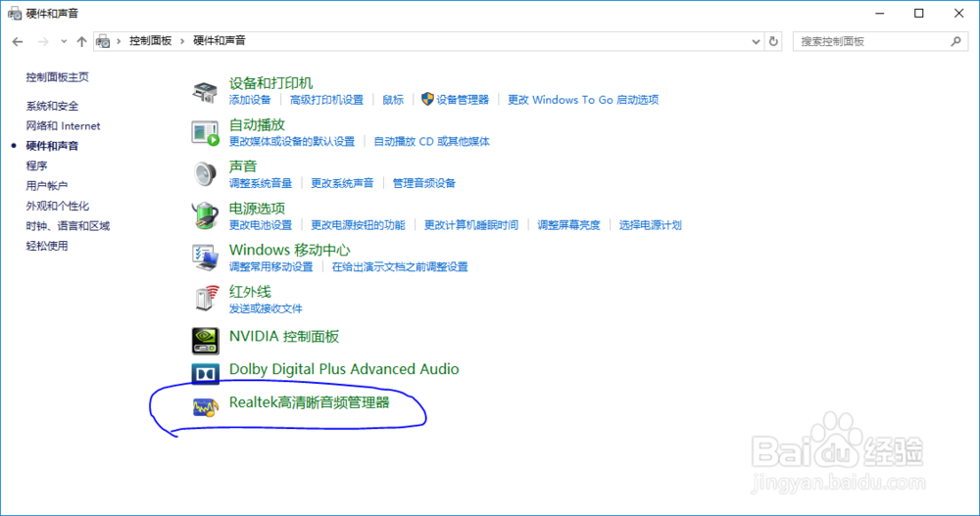Click 更改系统声音 link
Image resolution: width=980 pixels, height=516 pixels.
click(x=342, y=184)
